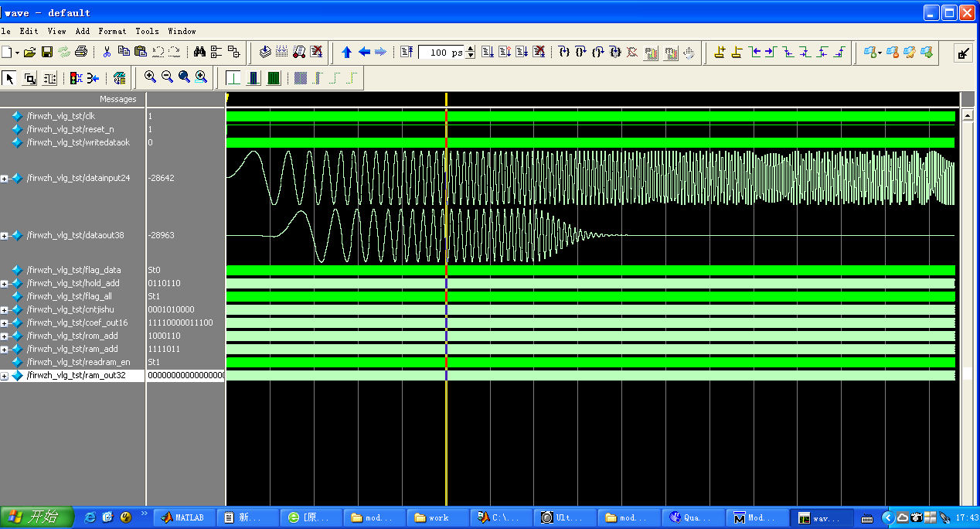Open the Tools menu
Viewport: 980px width, 529px height.
(x=147, y=31)
